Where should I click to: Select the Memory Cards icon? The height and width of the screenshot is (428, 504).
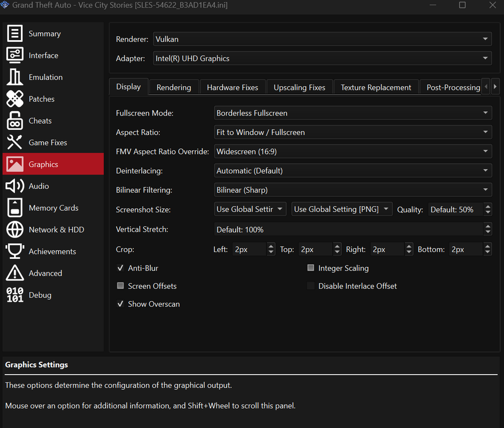coord(15,208)
